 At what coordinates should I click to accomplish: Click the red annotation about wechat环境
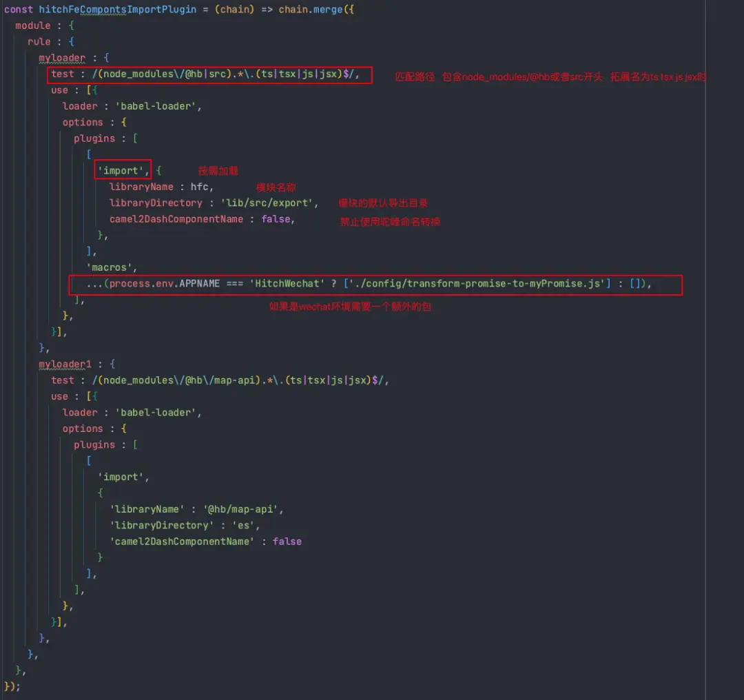[x=350, y=307]
